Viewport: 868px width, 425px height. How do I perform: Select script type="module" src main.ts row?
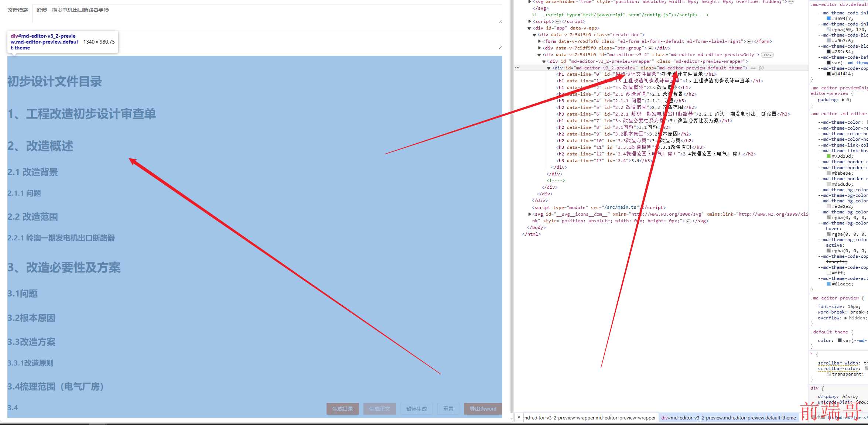[599, 208]
